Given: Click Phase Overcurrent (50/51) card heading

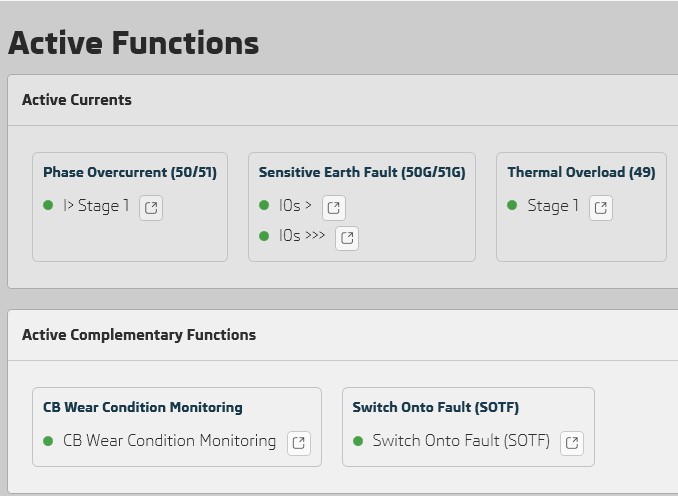Looking at the screenshot, I should (x=130, y=172).
